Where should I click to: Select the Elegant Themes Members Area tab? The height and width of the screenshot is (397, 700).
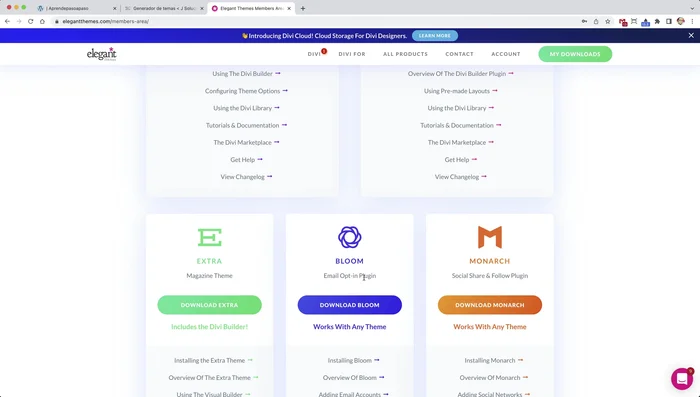251,8
